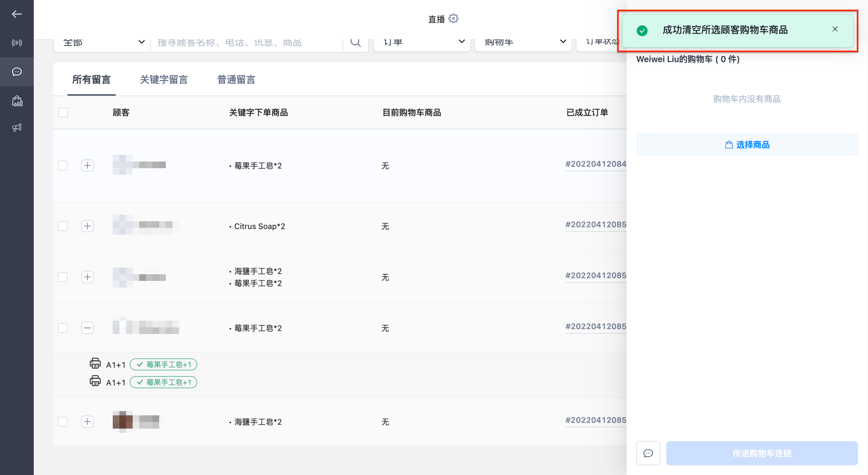Open order link in Citrus Soap row
This screenshot has width=868, height=475.
tap(596, 225)
